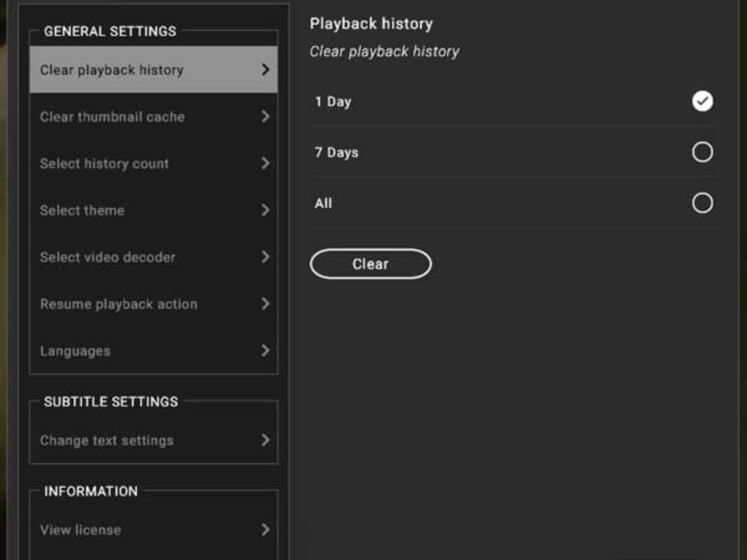The height and width of the screenshot is (560, 747).
Task: Open Select theme settings
Action: click(82, 210)
